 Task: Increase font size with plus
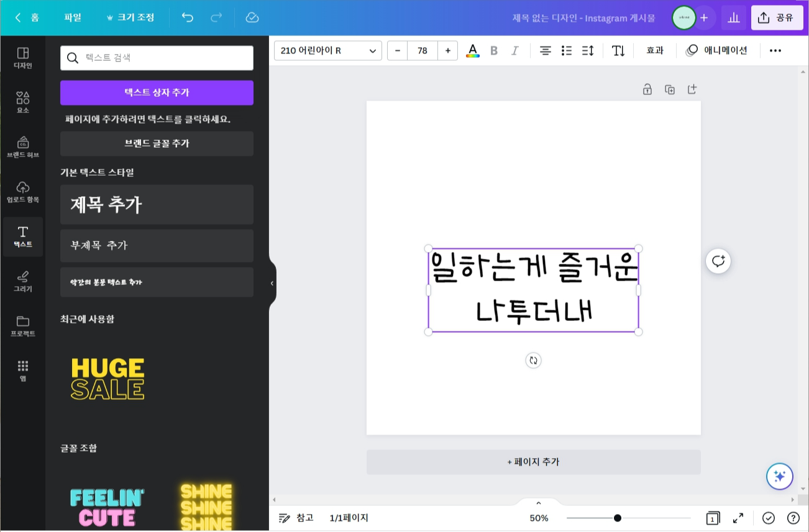[x=448, y=50]
